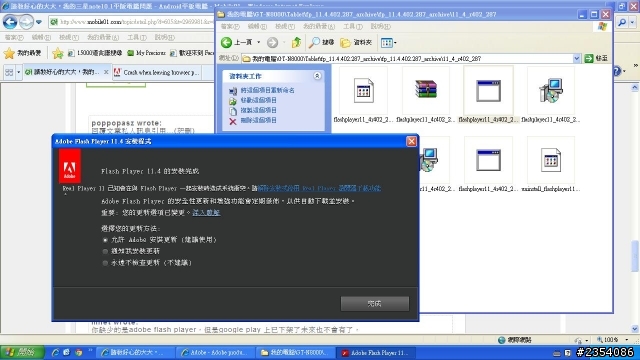Click the green 移至 Go arrow in Explorer
This screenshot has height=360, width=640.
[x=589, y=58]
